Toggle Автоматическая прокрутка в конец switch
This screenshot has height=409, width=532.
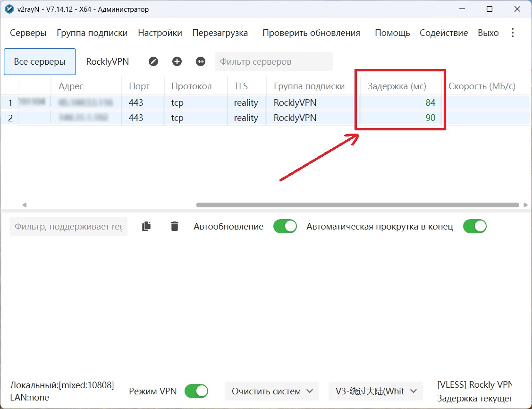[474, 227]
